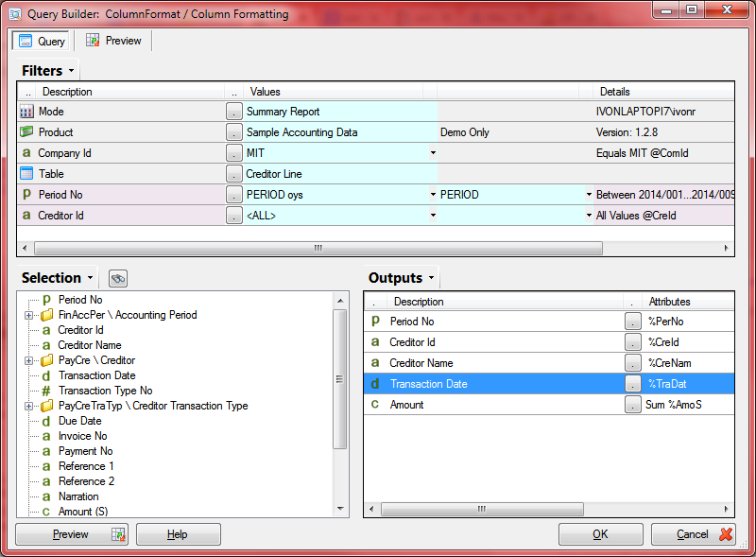This screenshot has height=557, width=756.
Task: Expand the FinAccPer \ Accounting Period folder
Action: tap(29, 315)
